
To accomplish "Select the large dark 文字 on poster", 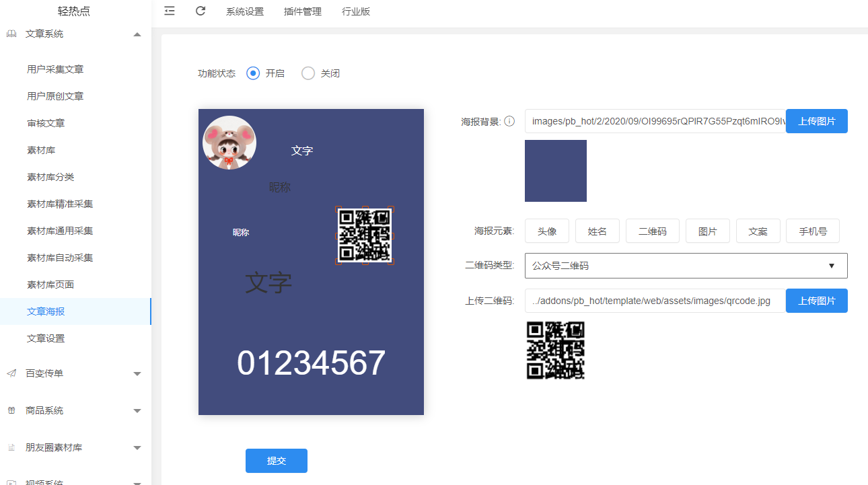I will tap(268, 283).
